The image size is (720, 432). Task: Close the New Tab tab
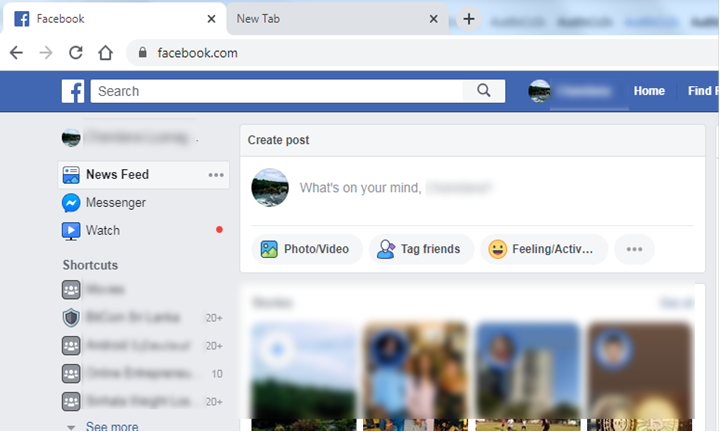433,19
